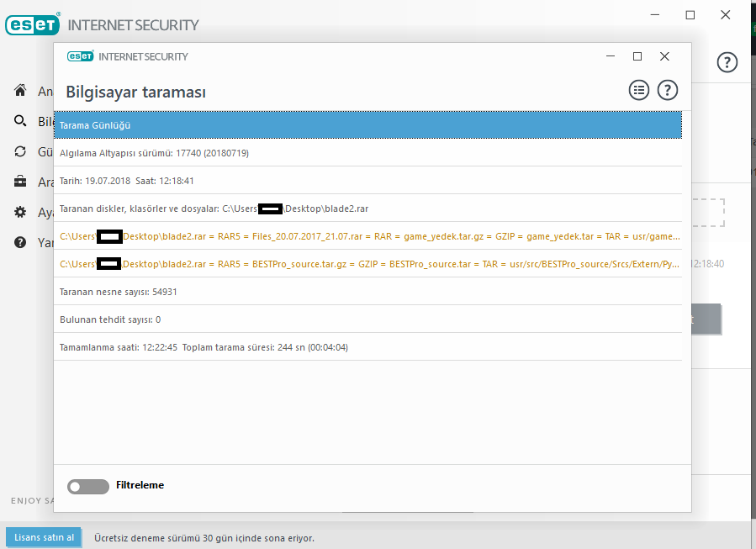
Task: Maximize the main ESET Internet Security window
Action: [x=690, y=15]
